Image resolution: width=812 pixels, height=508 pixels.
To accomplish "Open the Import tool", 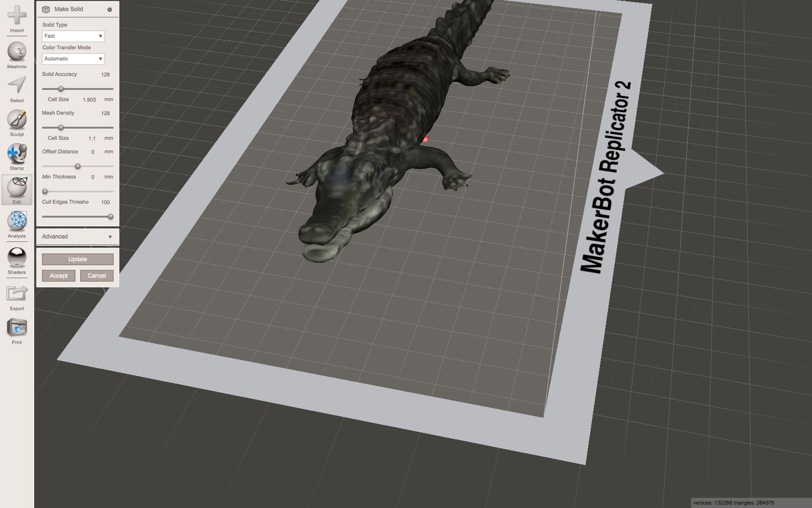I will (17, 18).
